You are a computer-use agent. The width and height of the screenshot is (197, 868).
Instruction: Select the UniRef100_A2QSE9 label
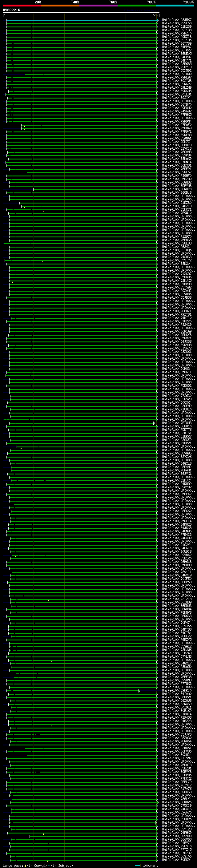[176, 440]
